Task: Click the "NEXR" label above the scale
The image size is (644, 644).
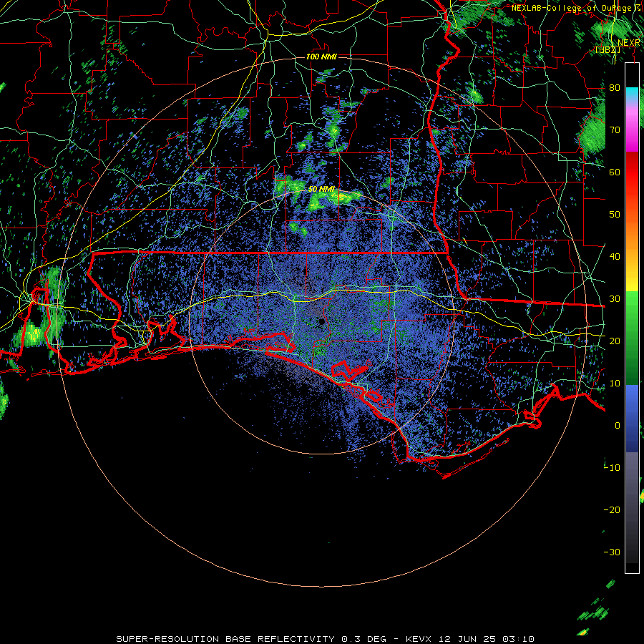Action: [629, 43]
